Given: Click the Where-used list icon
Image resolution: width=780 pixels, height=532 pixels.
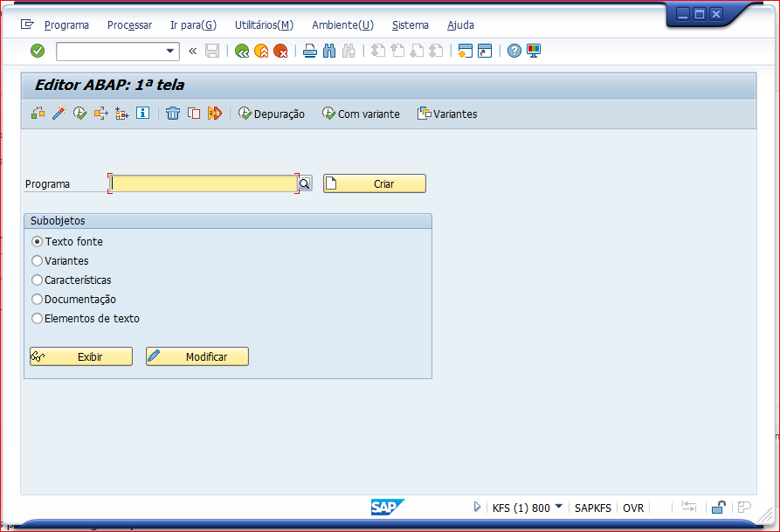Looking at the screenshot, I should [x=100, y=114].
